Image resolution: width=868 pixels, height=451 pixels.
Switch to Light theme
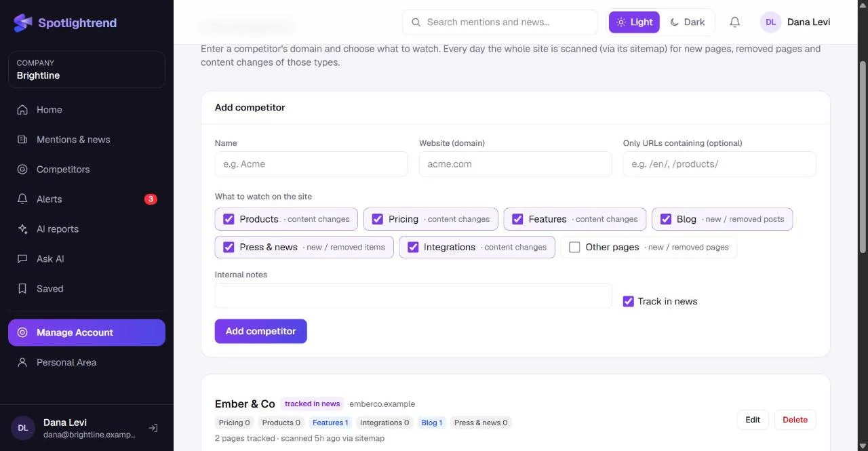point(634,22)
